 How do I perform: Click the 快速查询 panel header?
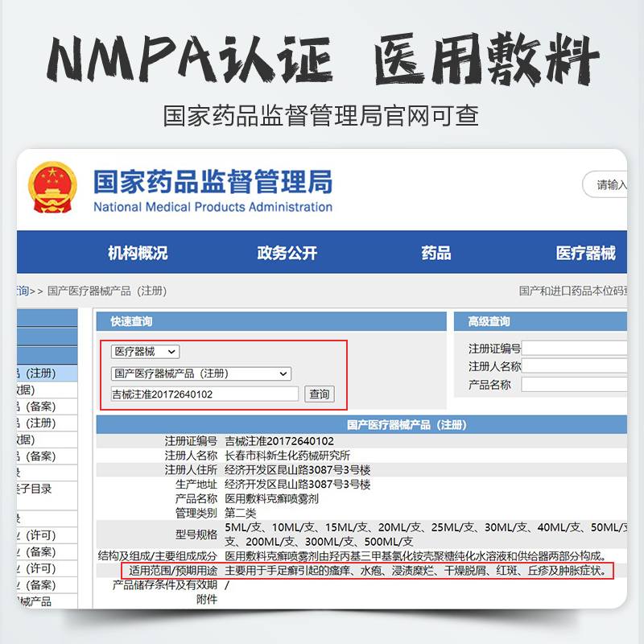pos(271,321)
